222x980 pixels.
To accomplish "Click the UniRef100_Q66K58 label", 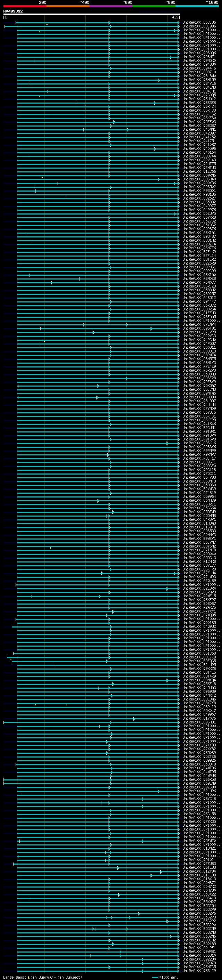I will [x=199, y=780].
